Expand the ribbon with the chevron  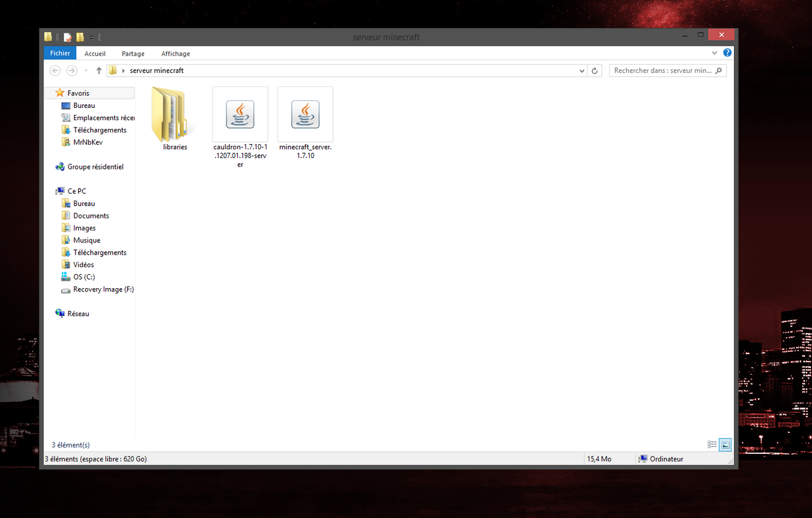[x=714, y=53]
